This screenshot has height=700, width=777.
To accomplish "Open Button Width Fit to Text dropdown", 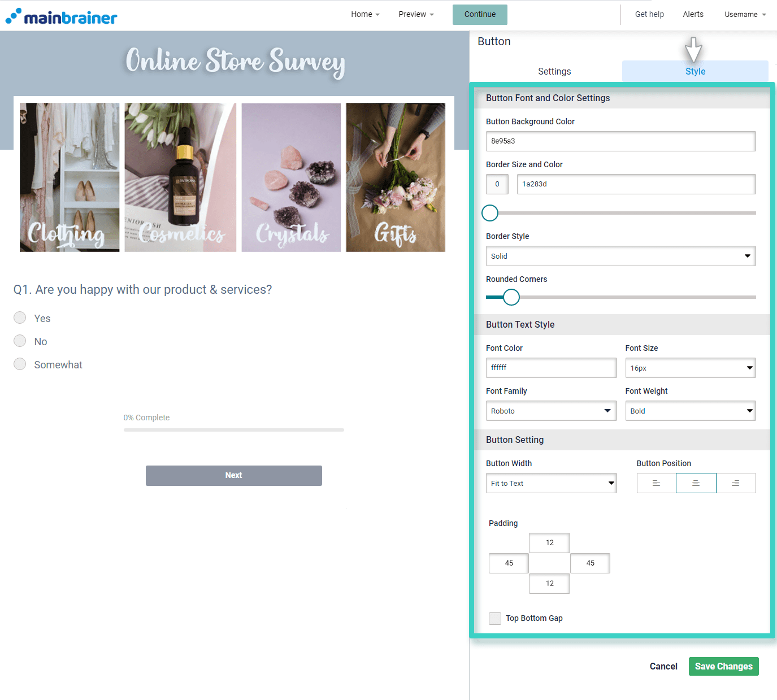I will [550, 483].
